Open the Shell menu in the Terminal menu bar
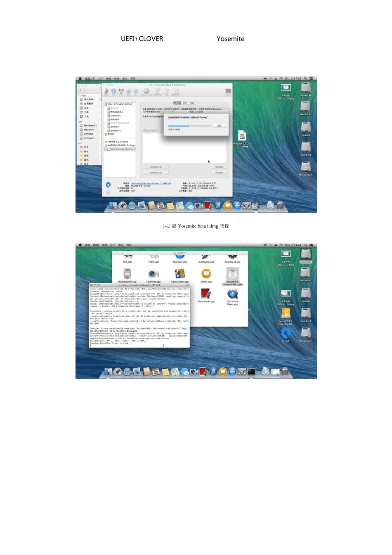 pyautogui.click(x=96, y=245)
